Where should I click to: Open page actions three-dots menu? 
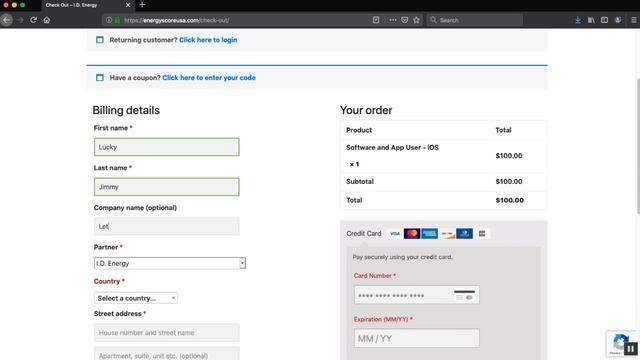393,20
